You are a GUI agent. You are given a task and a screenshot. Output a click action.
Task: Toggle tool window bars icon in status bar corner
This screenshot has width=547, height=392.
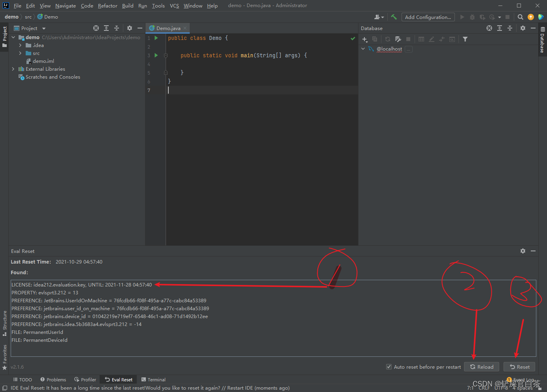[x=5, y=388]
